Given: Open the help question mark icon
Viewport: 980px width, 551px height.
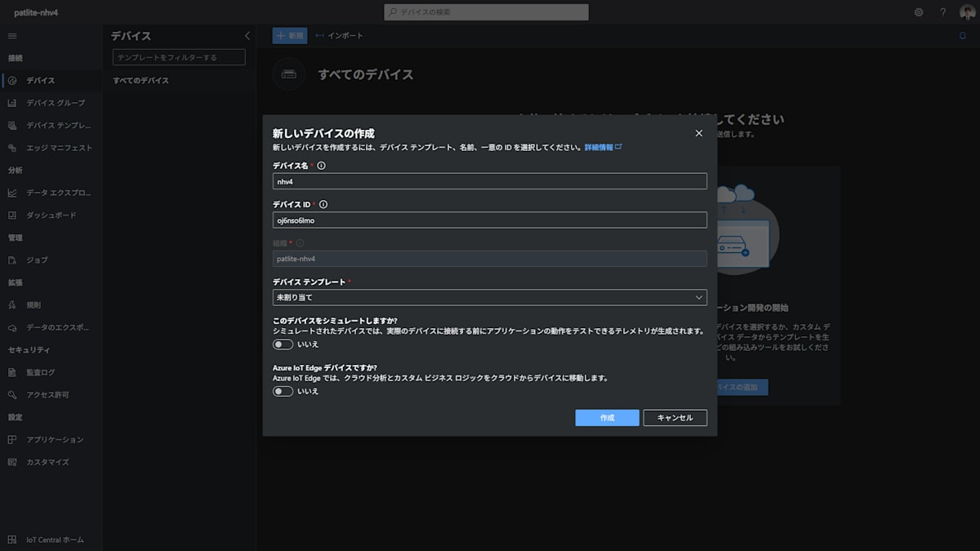Looking at the screenshot, I should tap(942, 12).
